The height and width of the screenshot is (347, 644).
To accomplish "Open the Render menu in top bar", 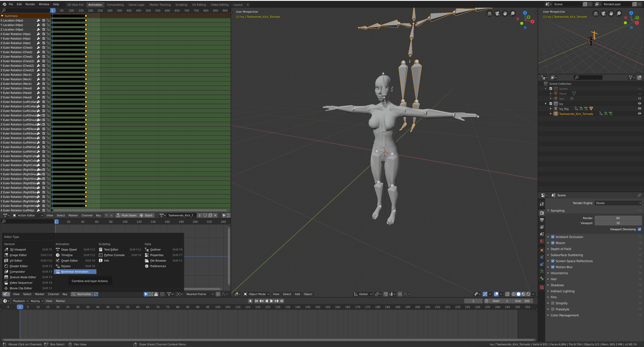I will 30,4.
